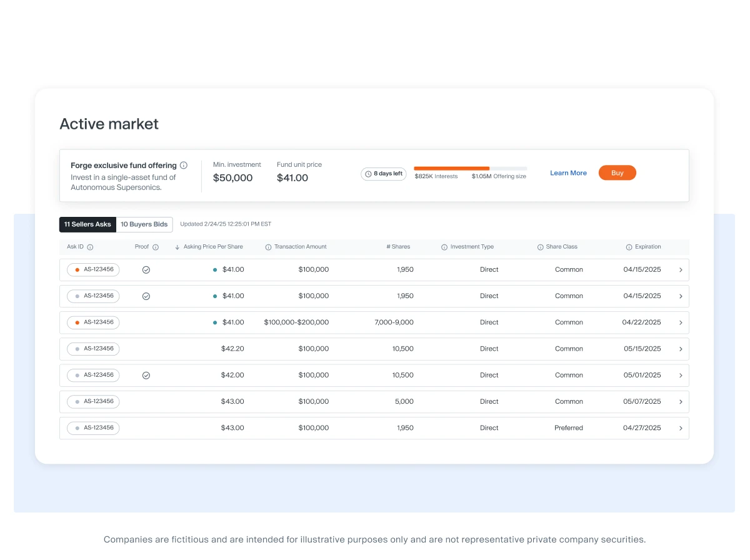
Task: Expand the first row expiring 04/15/2025
Action: (681, 270)
